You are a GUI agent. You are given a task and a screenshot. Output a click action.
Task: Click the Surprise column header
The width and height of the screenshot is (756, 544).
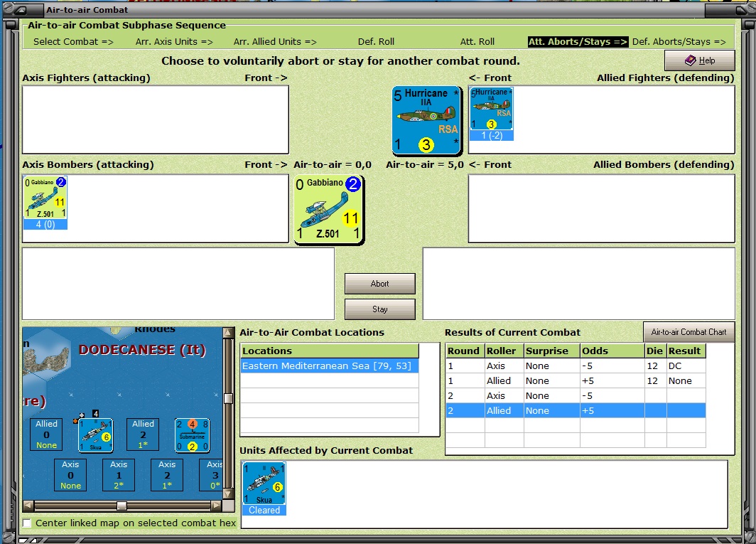[x=552, y=351]
